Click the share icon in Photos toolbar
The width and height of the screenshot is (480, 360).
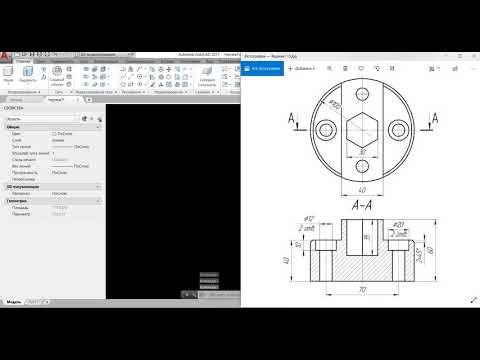455,68
